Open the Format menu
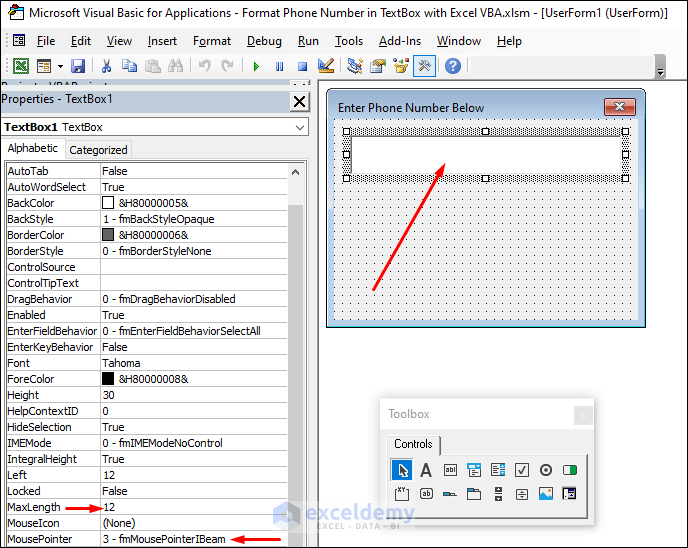688x548 pixels. [x=211, y=41]
